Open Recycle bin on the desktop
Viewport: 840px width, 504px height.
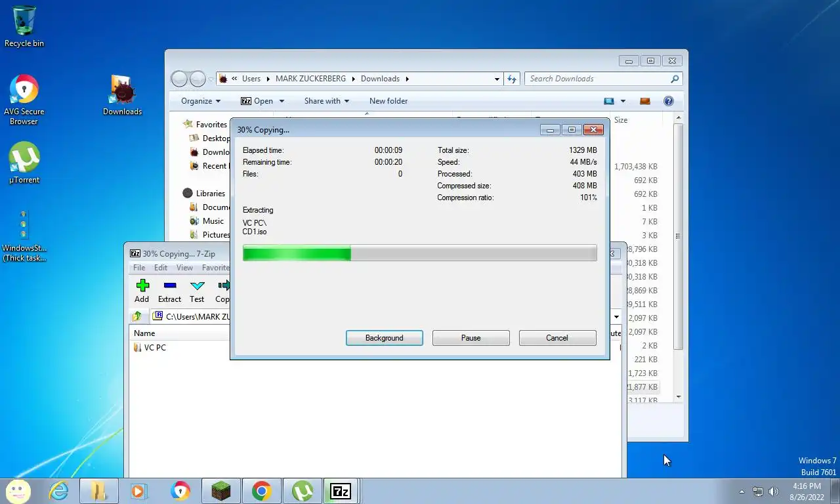(x=24, y=27)
